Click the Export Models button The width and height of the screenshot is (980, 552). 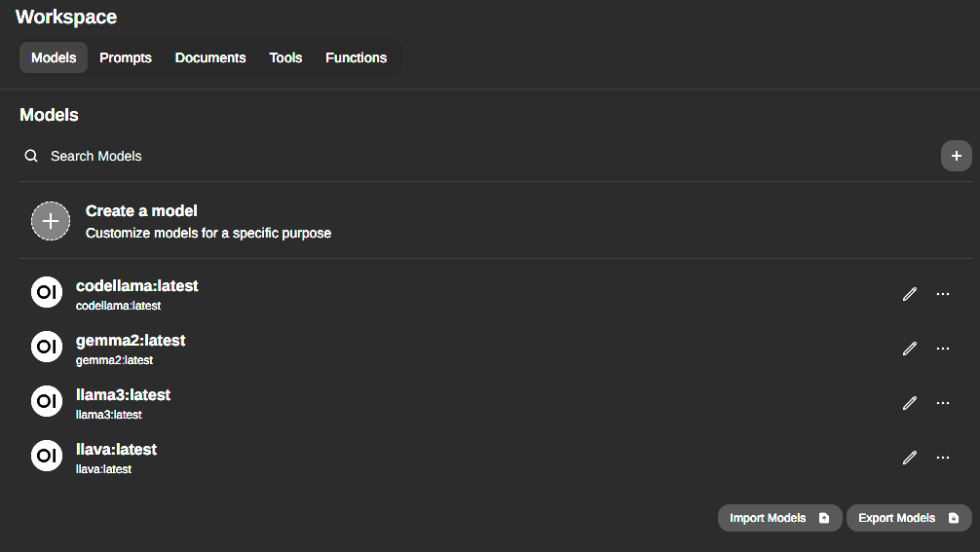pos(909,518)
